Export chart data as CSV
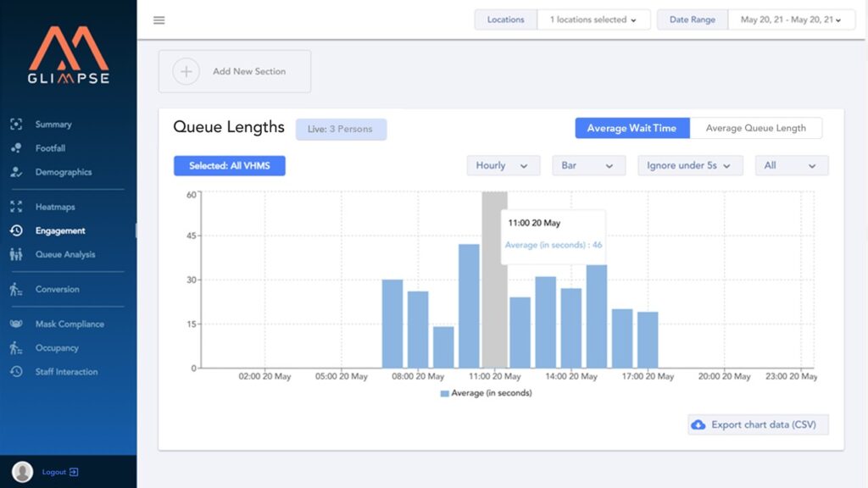 pos(758,424)
